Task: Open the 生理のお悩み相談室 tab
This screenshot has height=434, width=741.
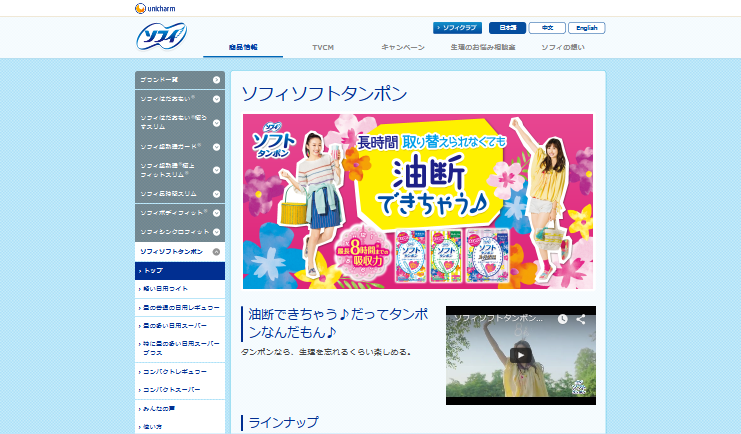Action: click(x=483, y=47)
